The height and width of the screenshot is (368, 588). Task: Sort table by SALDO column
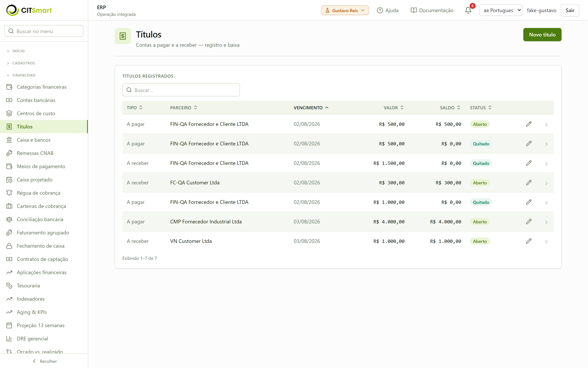[450, 108]
